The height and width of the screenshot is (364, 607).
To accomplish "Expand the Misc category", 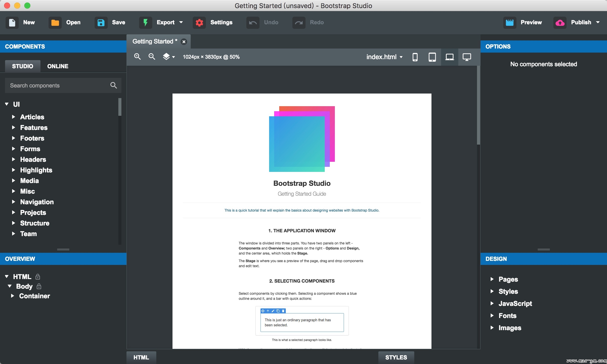I will click(14, 191).
